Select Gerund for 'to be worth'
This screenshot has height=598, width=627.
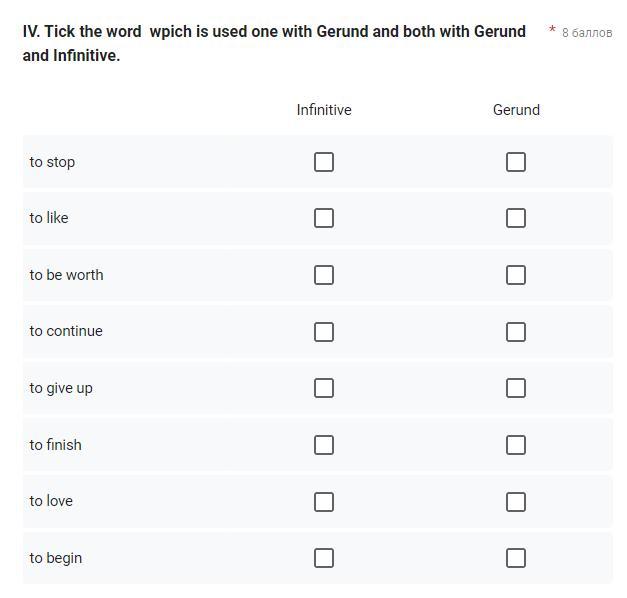pos(515,275)
